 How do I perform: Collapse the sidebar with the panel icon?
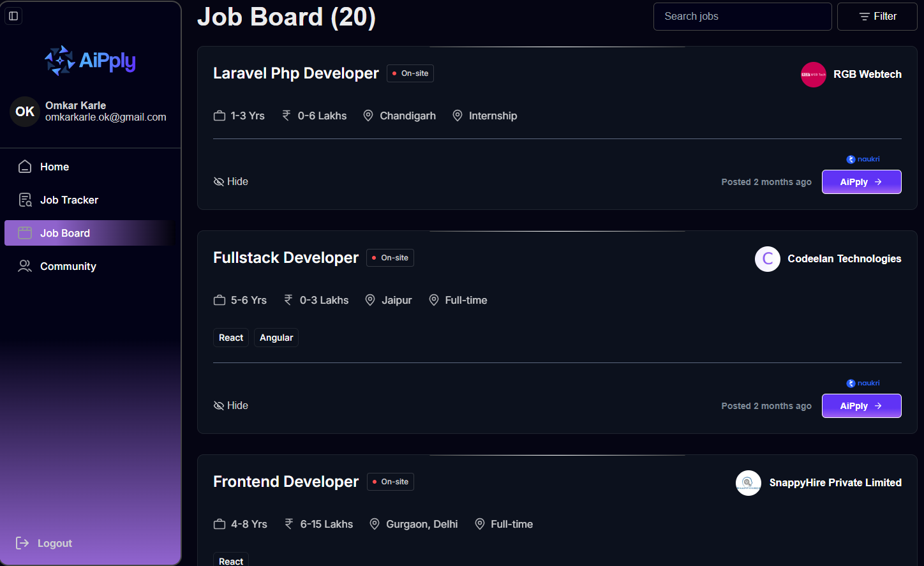point(13,16)
